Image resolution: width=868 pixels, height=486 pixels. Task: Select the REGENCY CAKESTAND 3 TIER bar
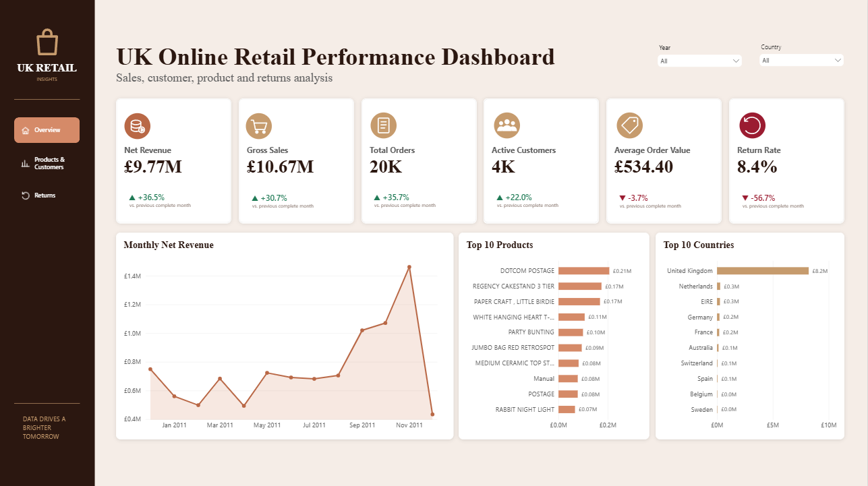(579, 286)
